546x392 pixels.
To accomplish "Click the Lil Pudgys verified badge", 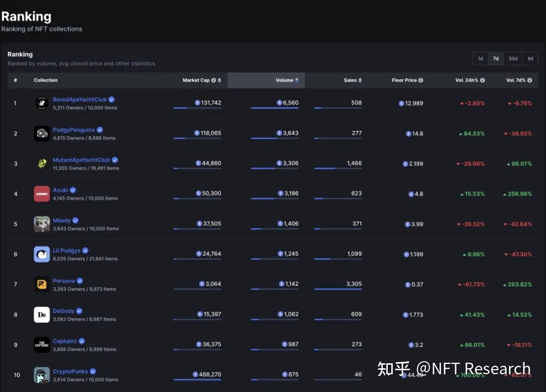I will tap(85, 251).
